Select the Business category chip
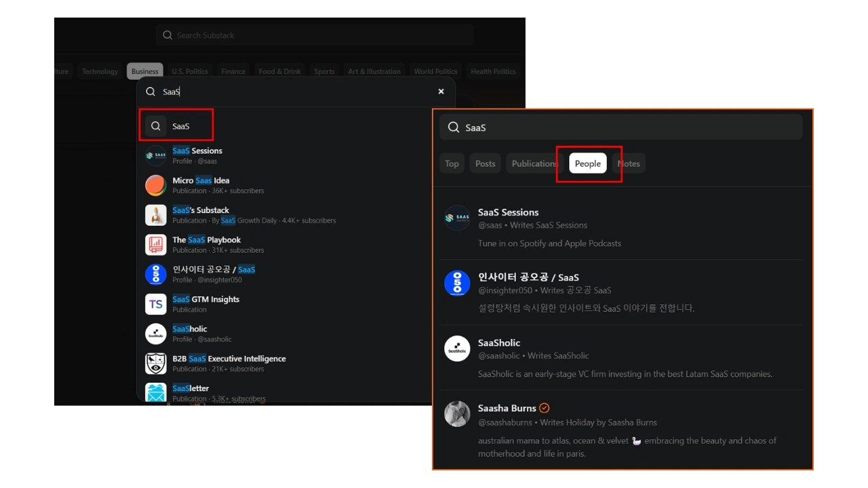This screenshot has width=868, height=488. pos(145,71)
